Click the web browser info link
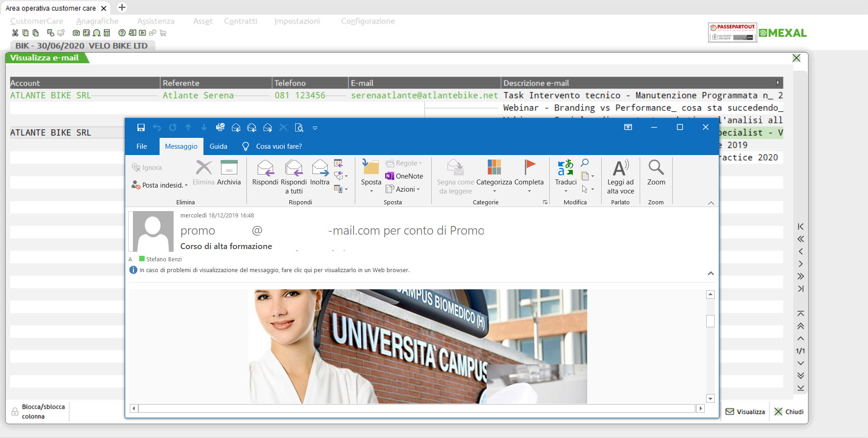868x438 pixels. click(x=274, y=270)
